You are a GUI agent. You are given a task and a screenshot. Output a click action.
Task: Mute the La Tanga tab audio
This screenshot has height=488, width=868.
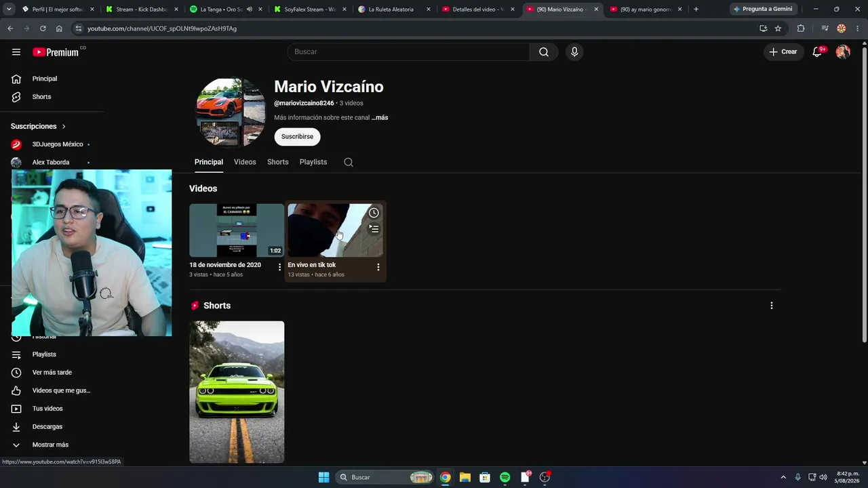click(250, 9)
